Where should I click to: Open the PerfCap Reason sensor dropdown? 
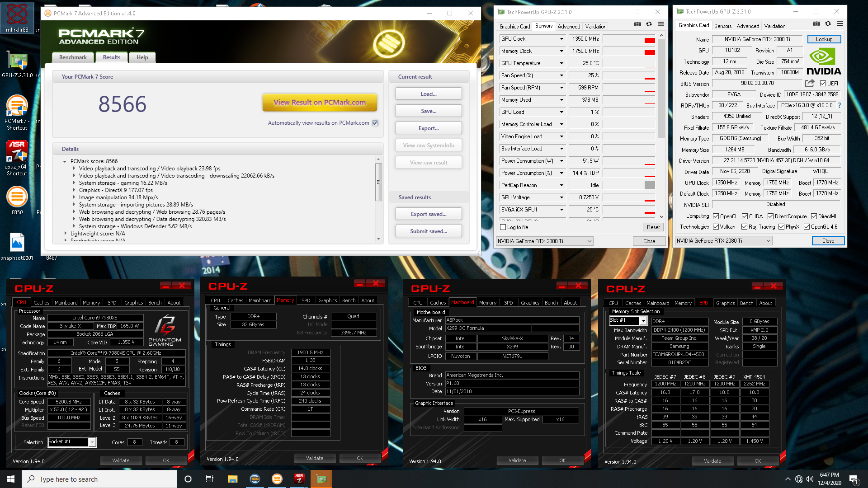coord(561,185)
